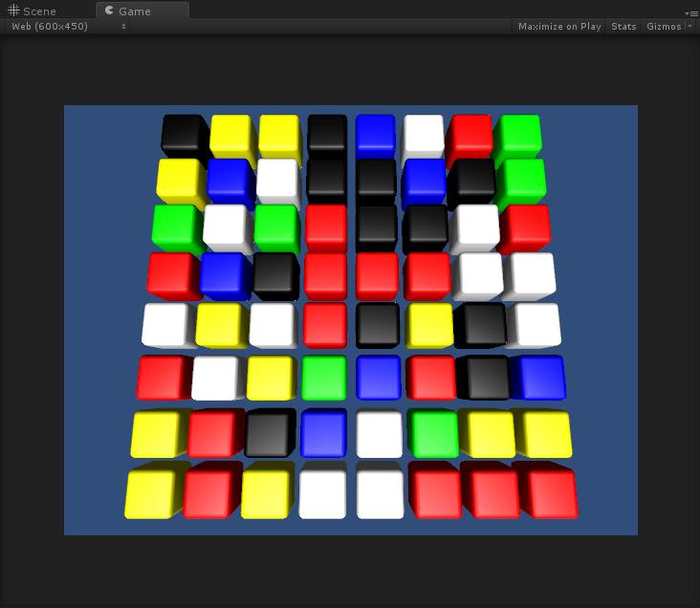
Task: Select the green cube in the sixth row
Action: pyautogui.click(x=324, y=378)
